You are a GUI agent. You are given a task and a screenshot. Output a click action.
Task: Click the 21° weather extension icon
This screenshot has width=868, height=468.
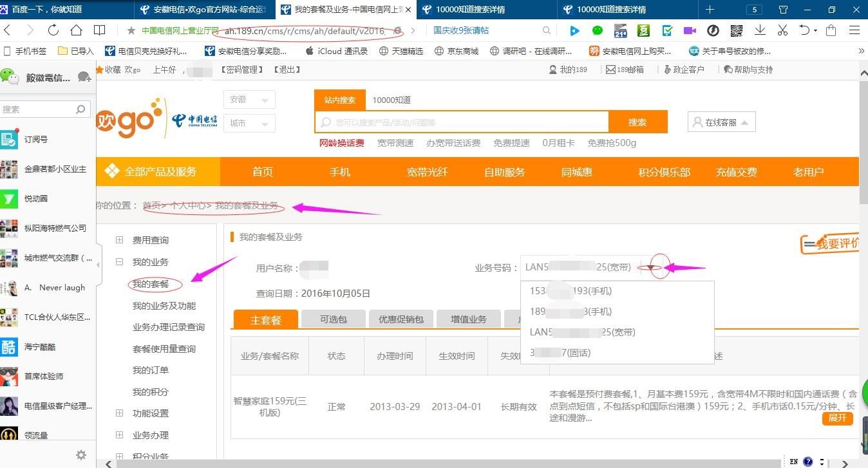[x=620, y=30]
